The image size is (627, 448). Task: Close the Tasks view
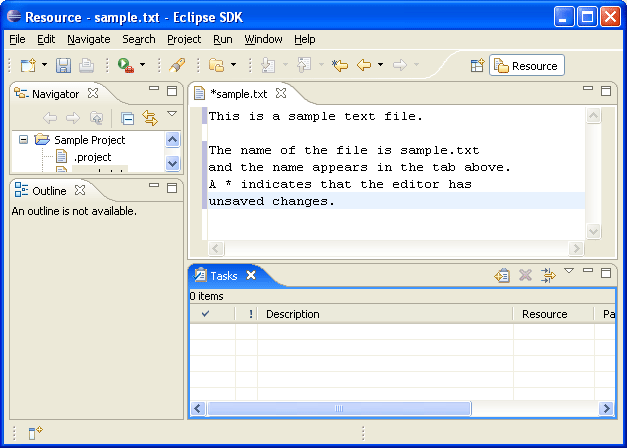point(251,275)
